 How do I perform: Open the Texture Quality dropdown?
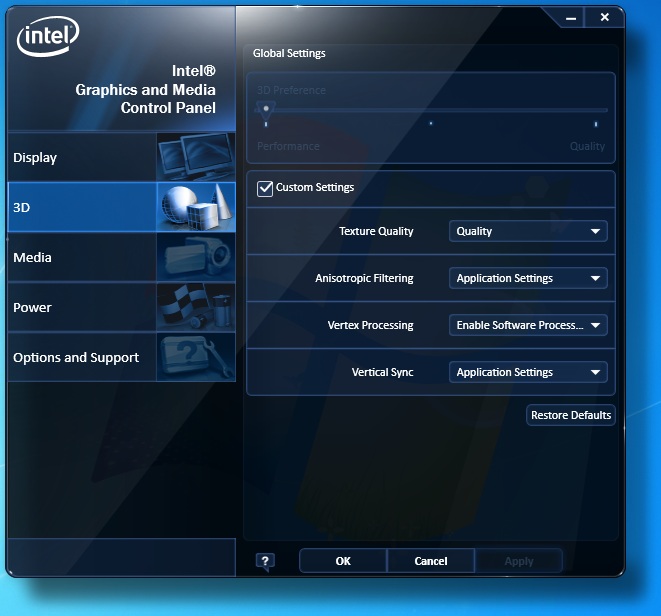[x=528, y=231]
